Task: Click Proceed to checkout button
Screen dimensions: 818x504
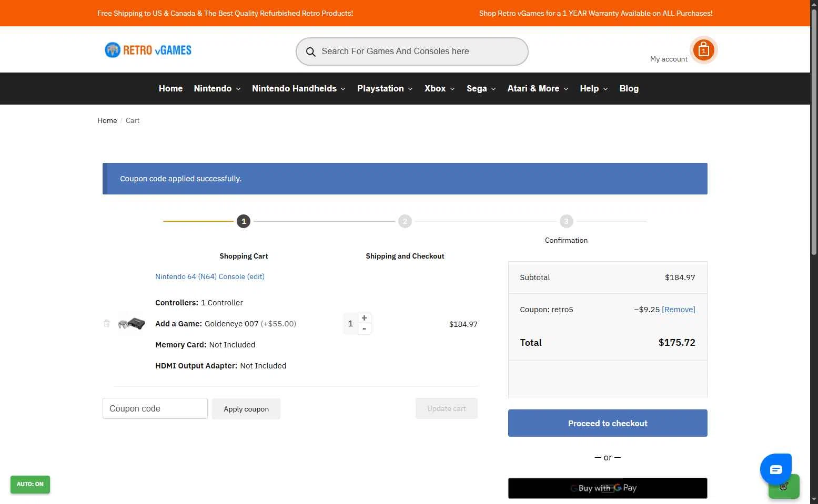Action: tap(608, 423)
